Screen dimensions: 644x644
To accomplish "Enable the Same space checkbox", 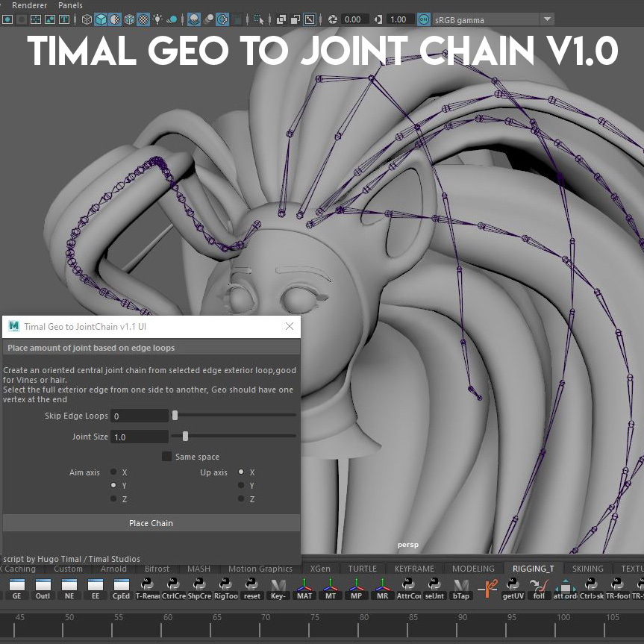I will 166,456.
